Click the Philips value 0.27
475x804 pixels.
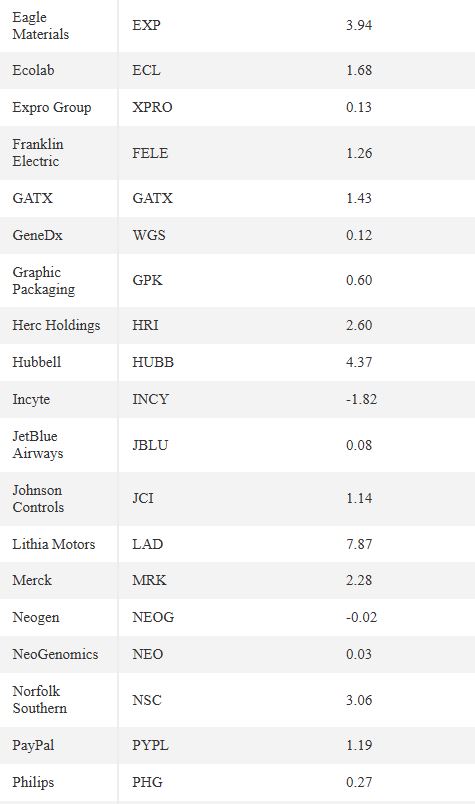(359, 782)
